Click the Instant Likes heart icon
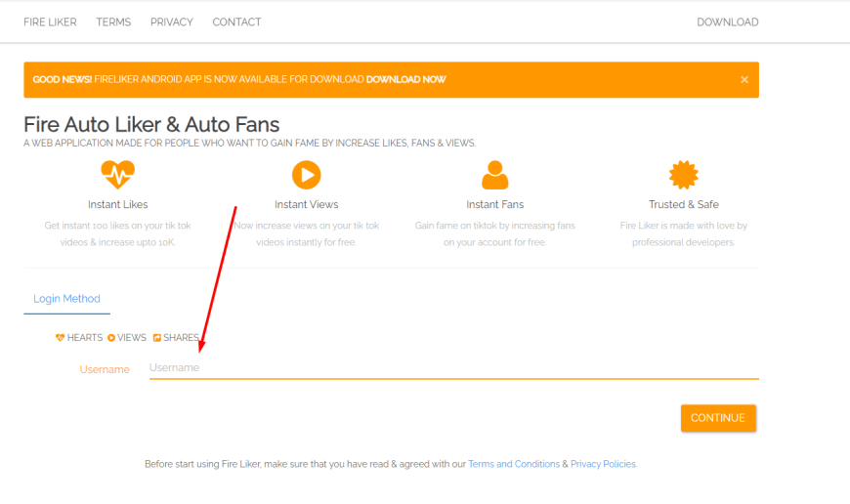Image resolution: width=850 pixels, height=504 pixels. [x=118, y=176]
